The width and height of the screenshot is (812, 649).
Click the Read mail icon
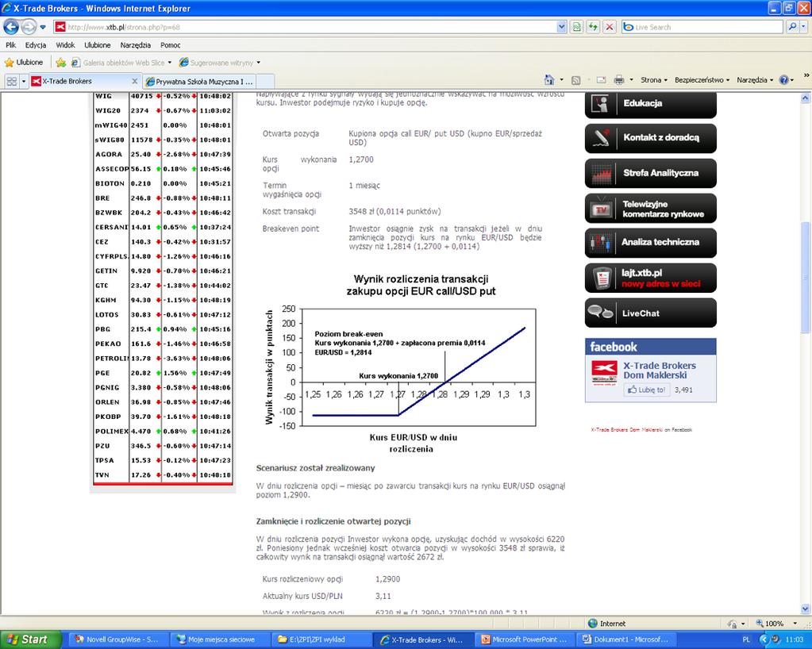click(601, 79)
